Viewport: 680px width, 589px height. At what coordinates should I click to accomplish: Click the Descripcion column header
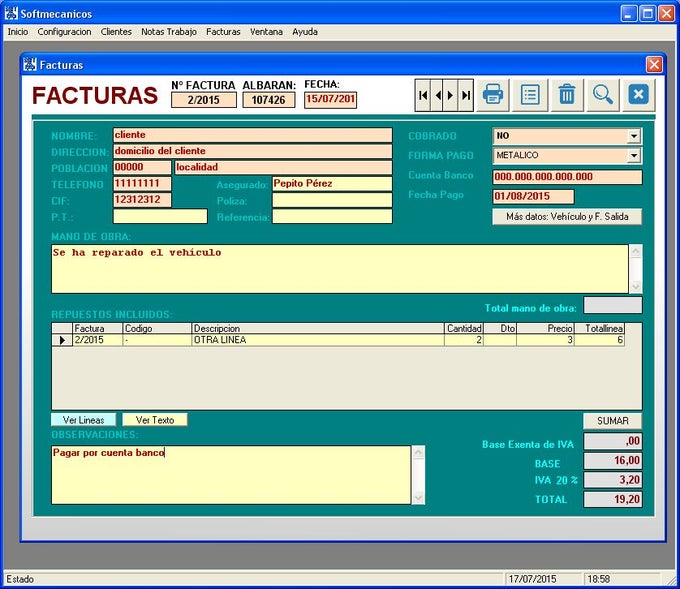click(317, 328)
